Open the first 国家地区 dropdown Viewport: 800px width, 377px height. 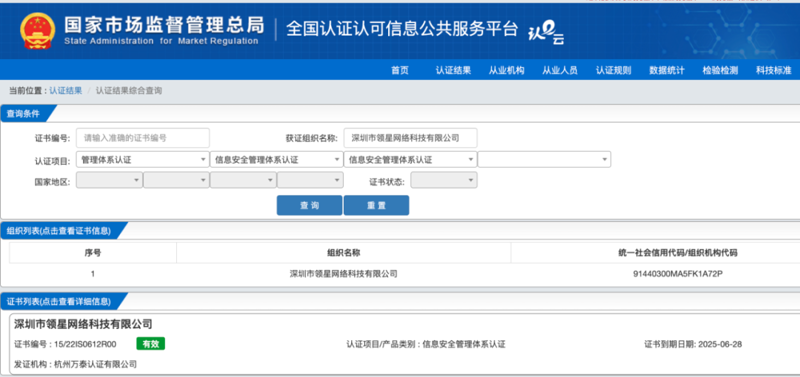pyautogui.click(x=109, y=180)
